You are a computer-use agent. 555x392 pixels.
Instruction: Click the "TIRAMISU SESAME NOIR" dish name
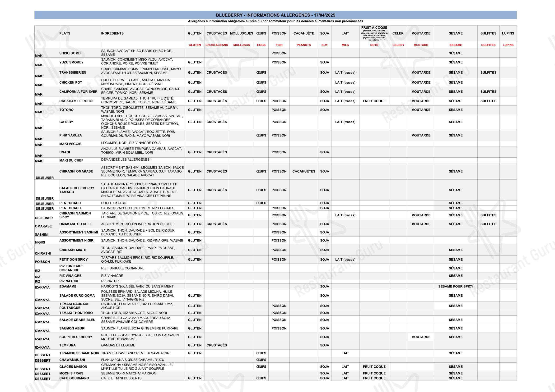pyautogui.click(x=79, y=353)
